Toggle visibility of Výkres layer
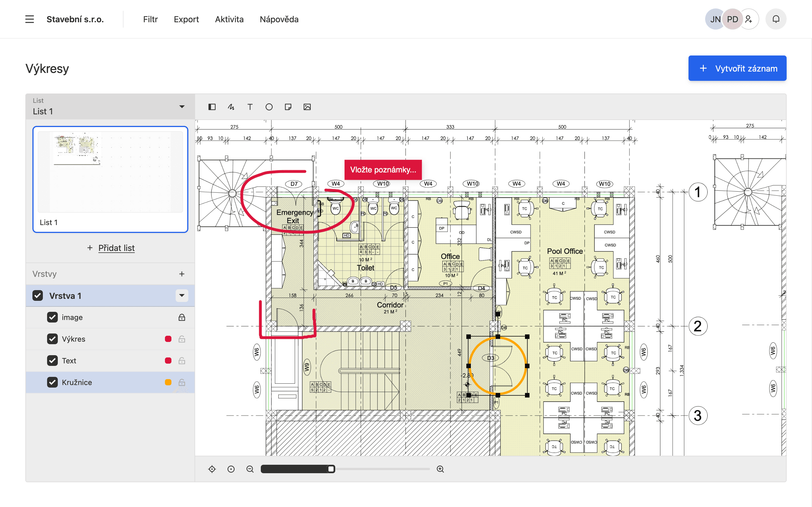812x507 pixels. 52,339
